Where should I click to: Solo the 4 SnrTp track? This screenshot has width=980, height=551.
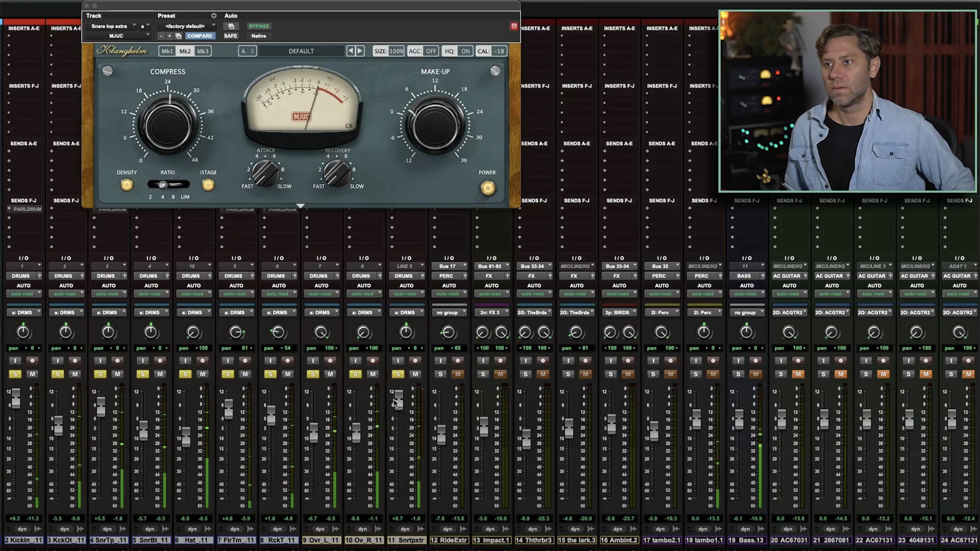point(100,374)
